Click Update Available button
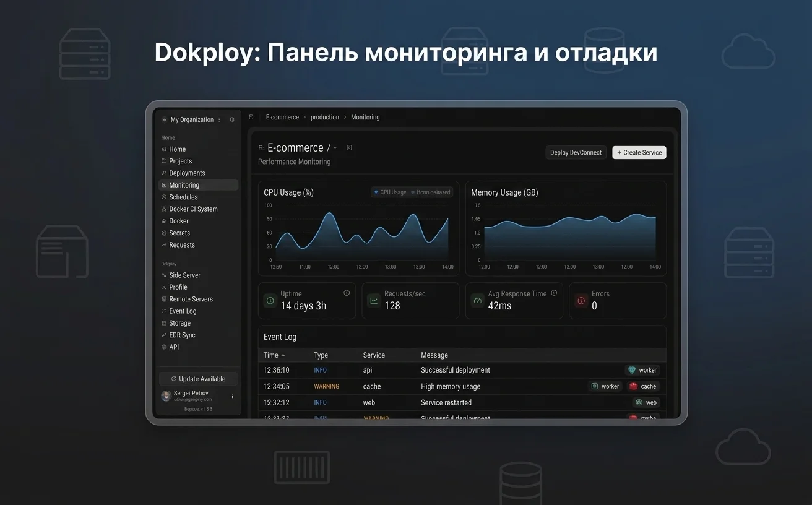This screenshot has width=812, height=505. pos(198,379)
